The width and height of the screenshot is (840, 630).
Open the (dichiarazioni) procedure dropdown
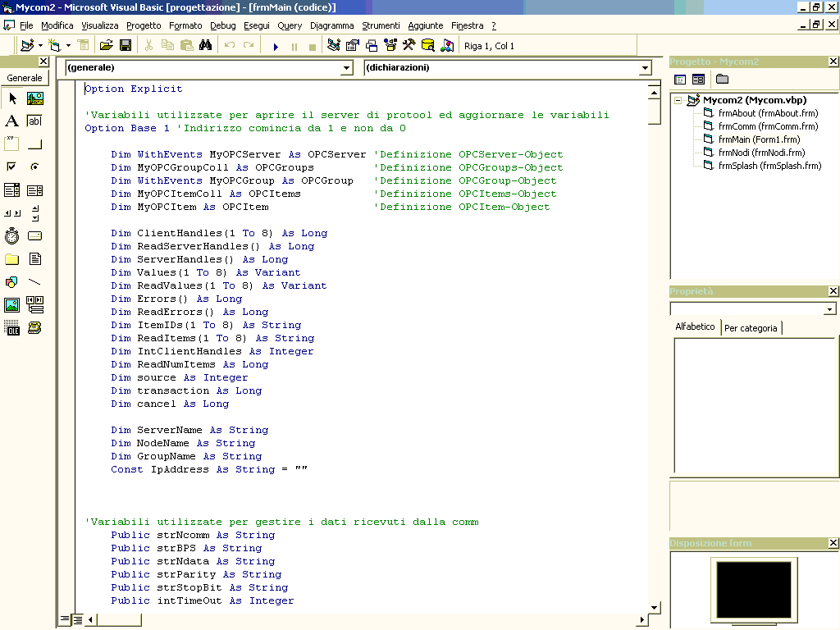tap(645, 68)
